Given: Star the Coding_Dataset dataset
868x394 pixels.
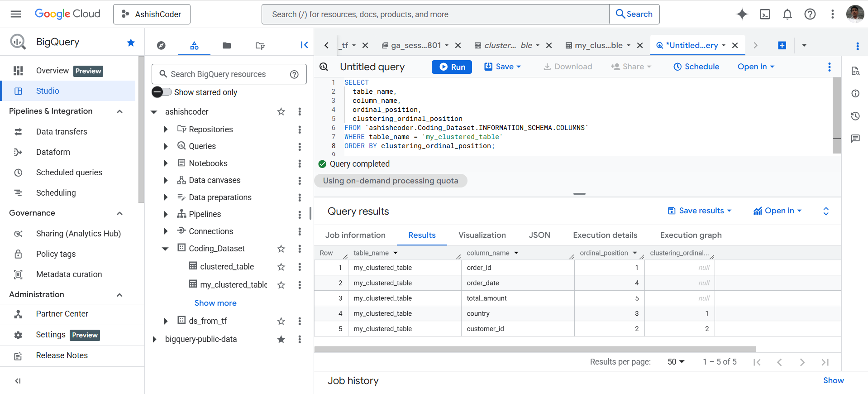Looking at the screenshot, I should coord(281,249).
